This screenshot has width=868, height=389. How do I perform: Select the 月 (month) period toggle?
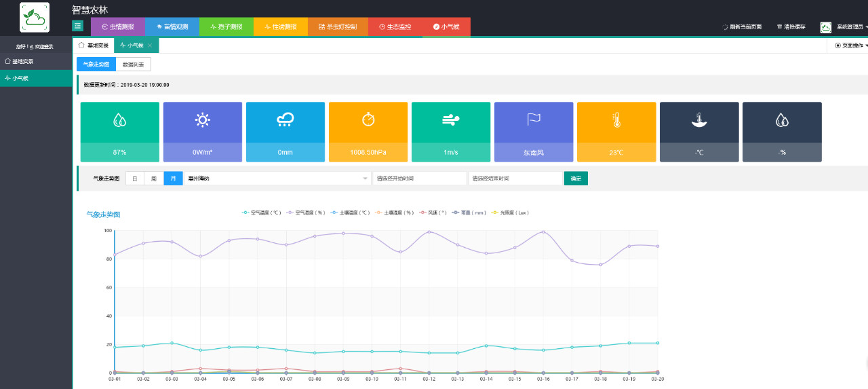point(174,179)
